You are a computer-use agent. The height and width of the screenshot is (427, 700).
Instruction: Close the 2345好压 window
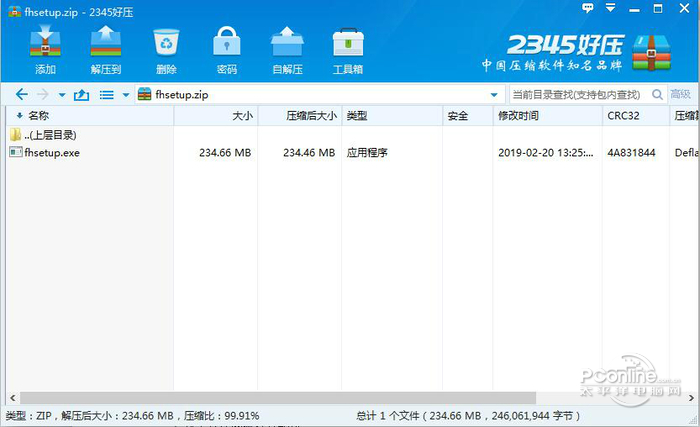(x=684, y=8)
